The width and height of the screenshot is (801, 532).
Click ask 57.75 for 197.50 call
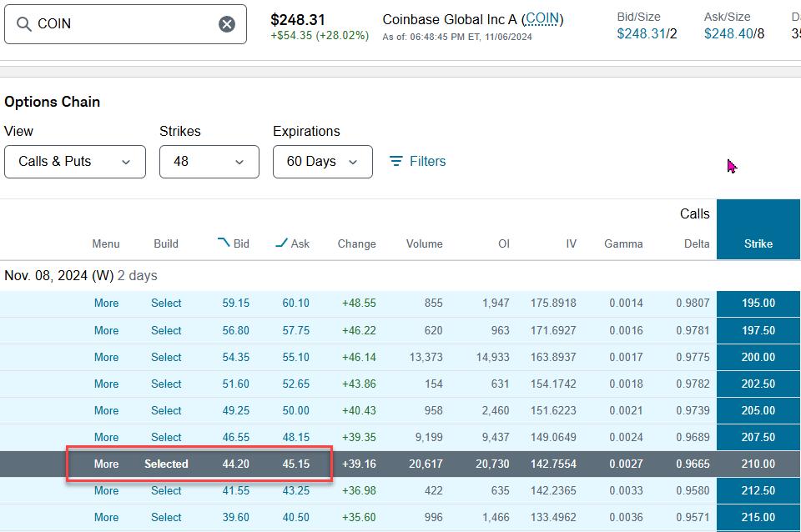click(x=295, y=330)
